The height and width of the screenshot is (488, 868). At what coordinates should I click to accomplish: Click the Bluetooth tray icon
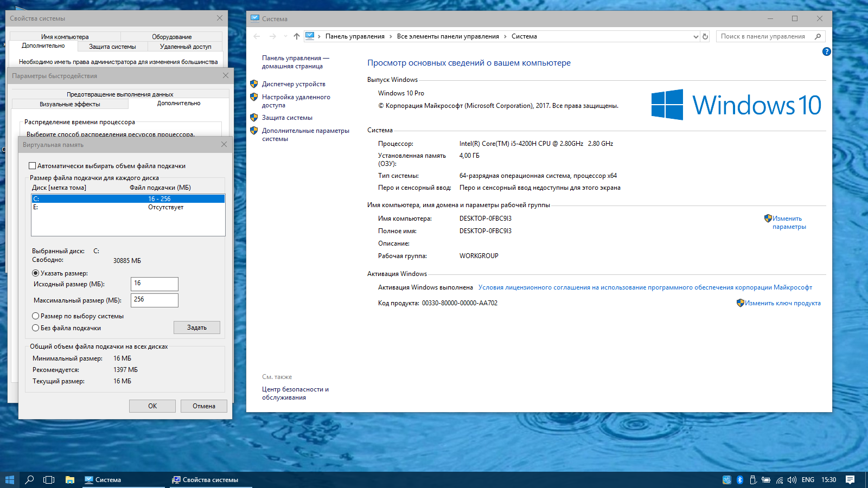[740, 480]
